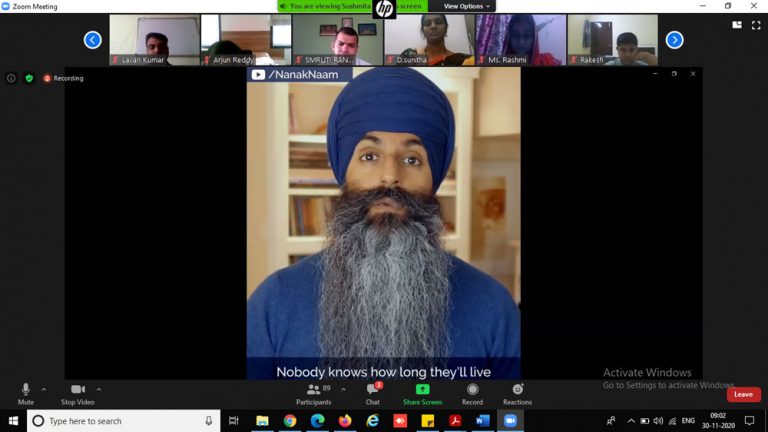Open meeting information icon

click(x=11, y=78)
